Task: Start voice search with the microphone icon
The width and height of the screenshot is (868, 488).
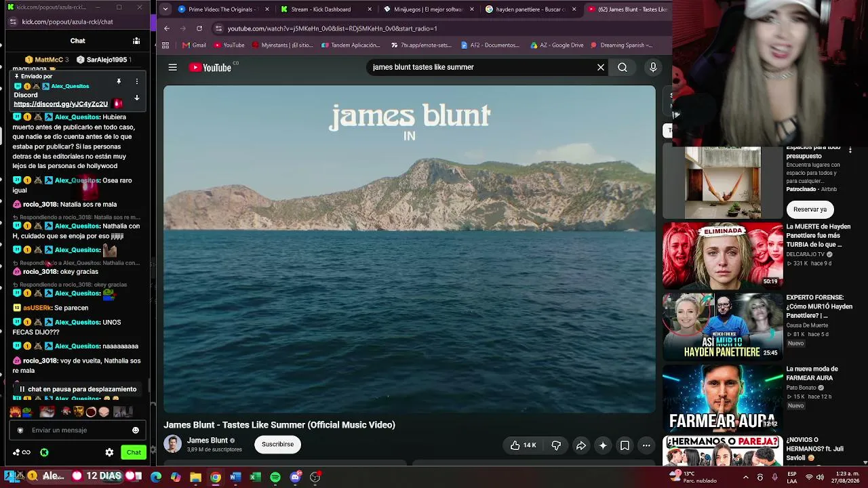Action: point(653,67)
